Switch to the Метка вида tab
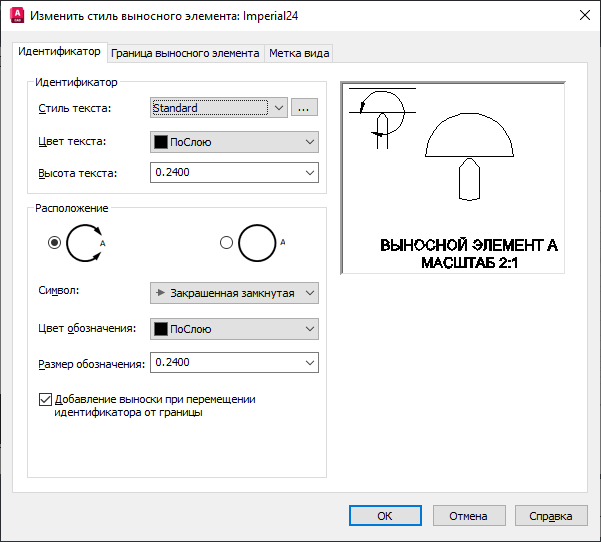Viewport: 601px width, 542px height. pyautogui.click(x=299, y=53)
